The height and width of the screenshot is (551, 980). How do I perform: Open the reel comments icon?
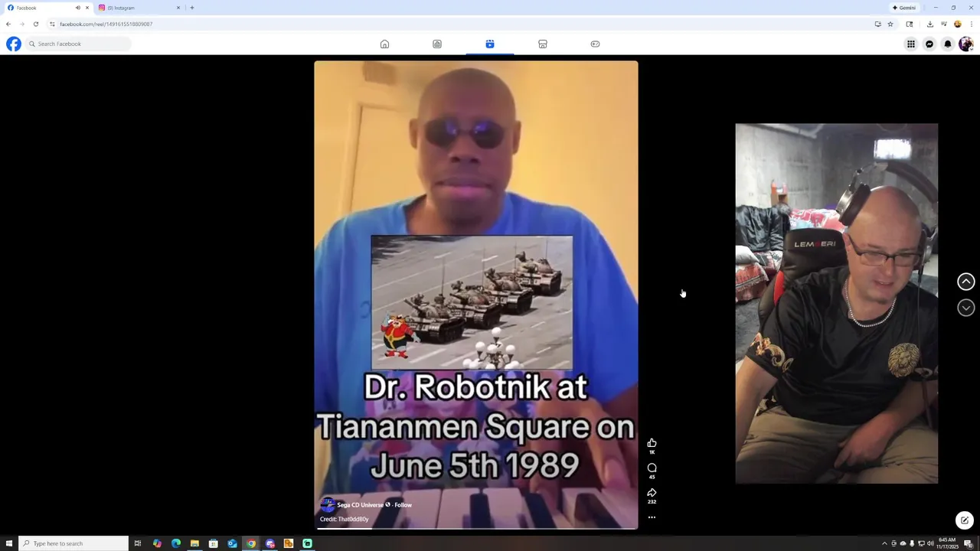click(x=652, y=468)
